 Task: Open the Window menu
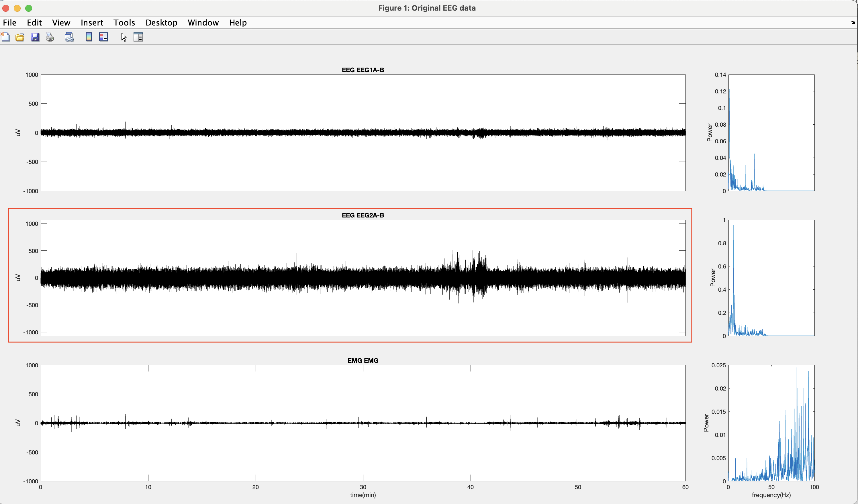click(x=203, y=22)
